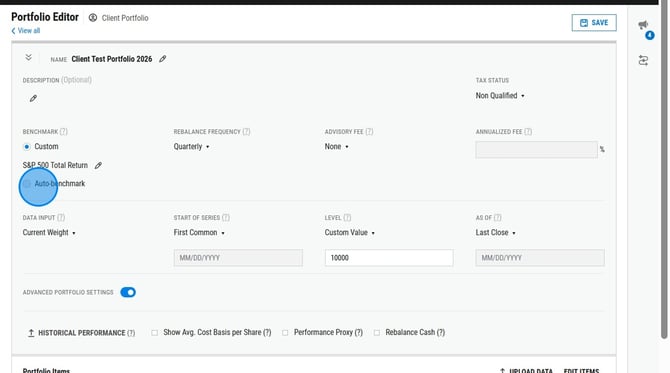Image resolution: width=670 pixels, height=373 pixels.
Task: Edit the portfolio name pencil icon
Action: [x=162, y=59]
